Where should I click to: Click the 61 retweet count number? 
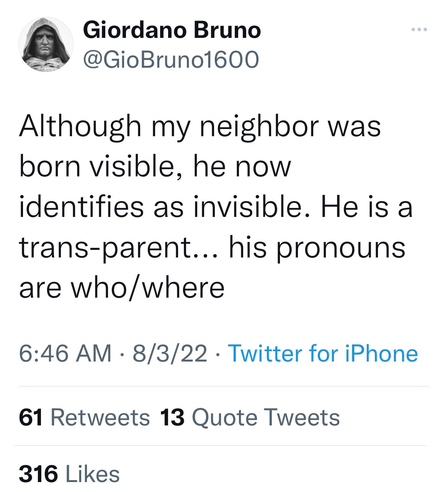coord(31,417)
